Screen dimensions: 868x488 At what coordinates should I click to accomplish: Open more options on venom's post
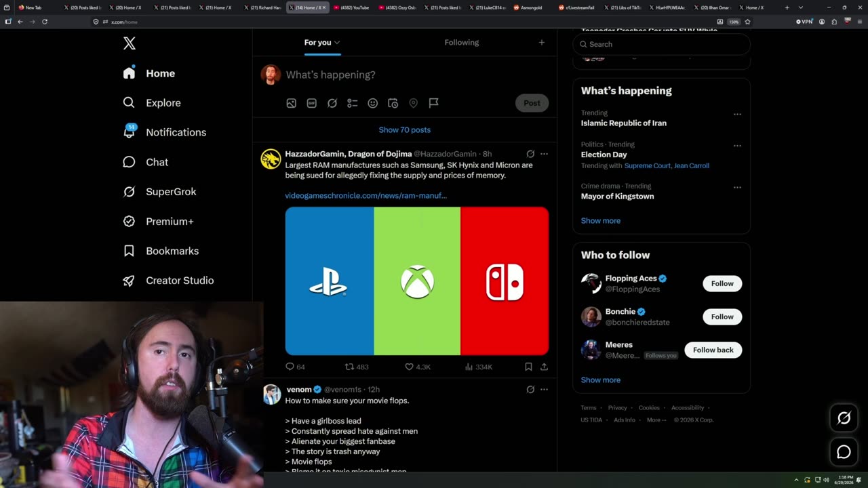(x=544, y=389)
